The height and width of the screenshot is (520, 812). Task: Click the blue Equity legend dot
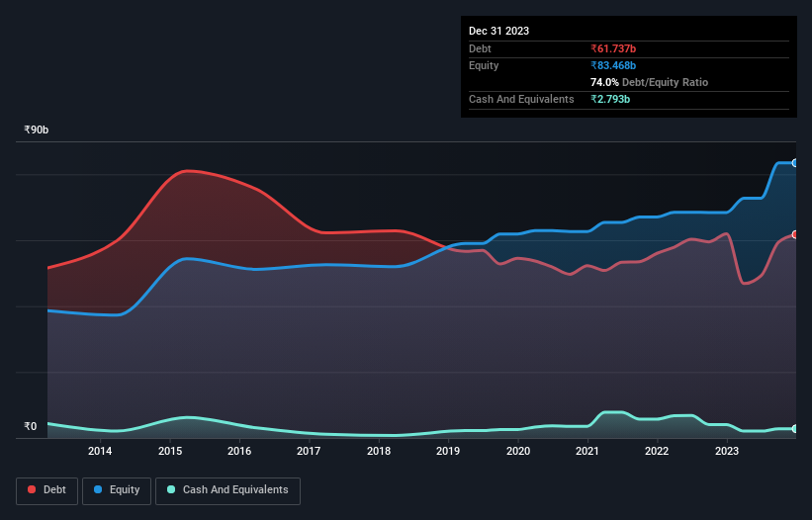point(98,489)
